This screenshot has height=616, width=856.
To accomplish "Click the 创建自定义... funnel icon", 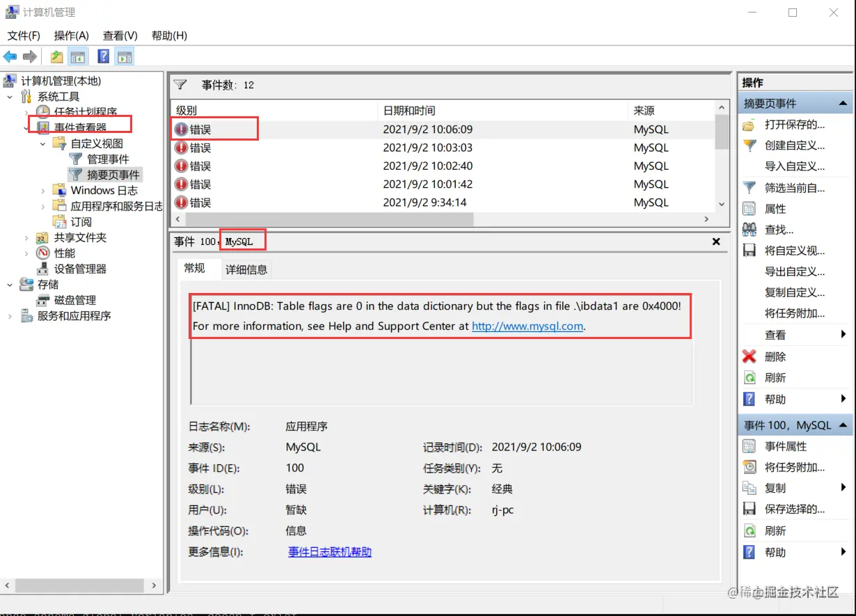I will (750, 145).
